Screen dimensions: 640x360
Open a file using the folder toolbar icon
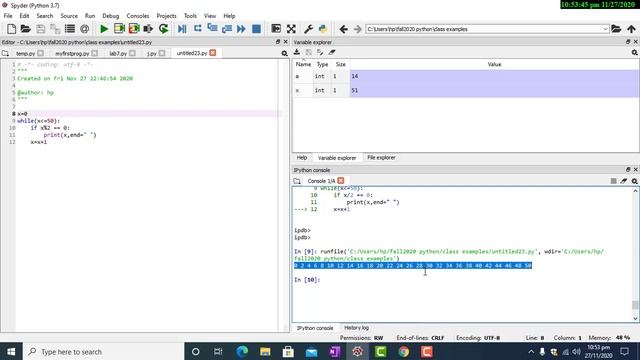26,29
